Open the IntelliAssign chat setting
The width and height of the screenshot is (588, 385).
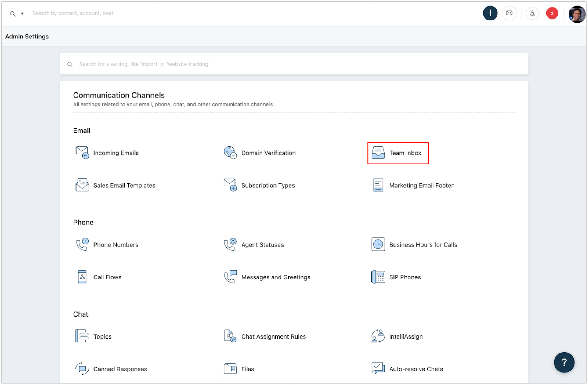tap(405, 336)
